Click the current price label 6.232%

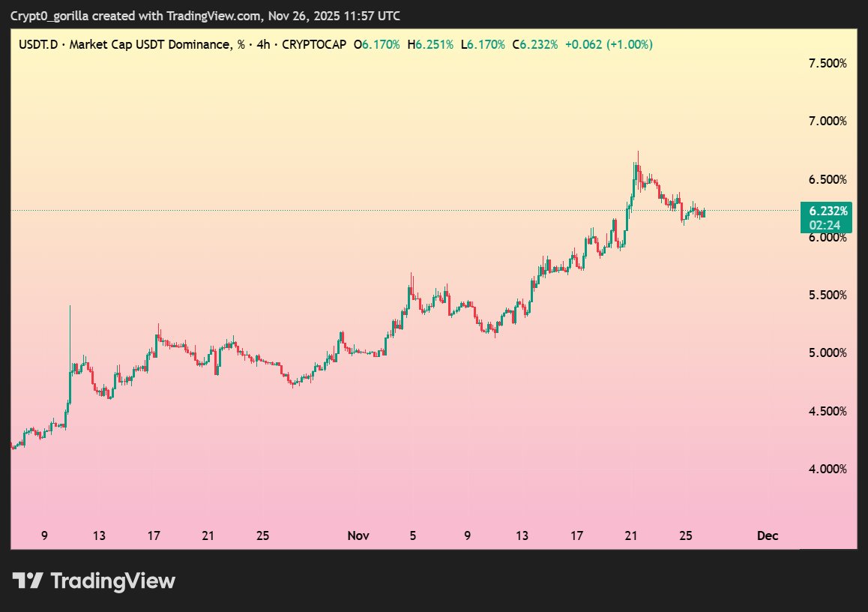point(828,211)
